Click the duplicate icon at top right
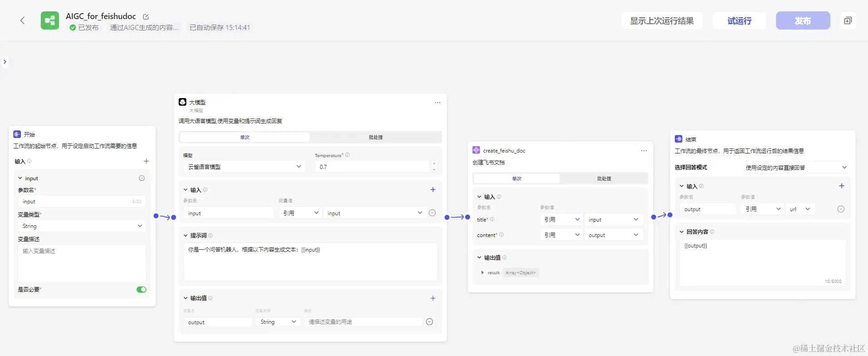868x356 pixels. click(847, 20)
